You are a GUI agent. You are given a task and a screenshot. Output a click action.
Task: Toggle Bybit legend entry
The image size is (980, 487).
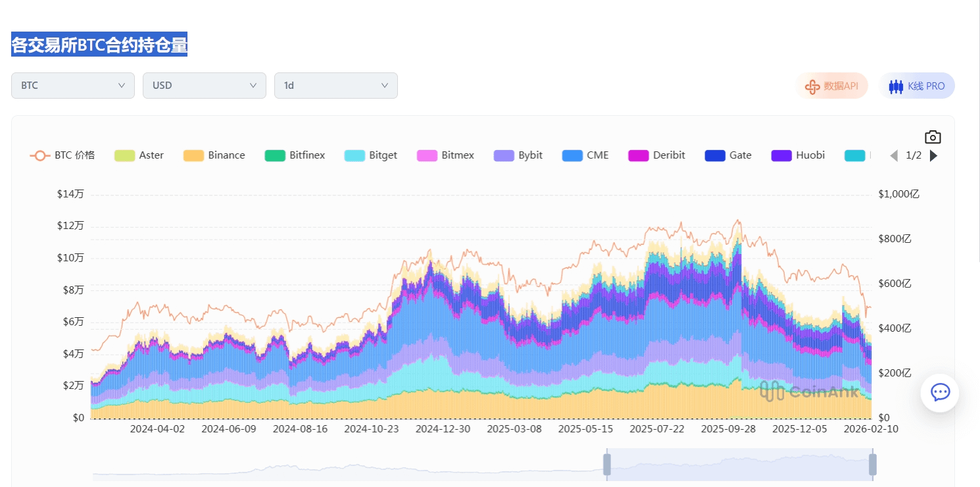518,156
